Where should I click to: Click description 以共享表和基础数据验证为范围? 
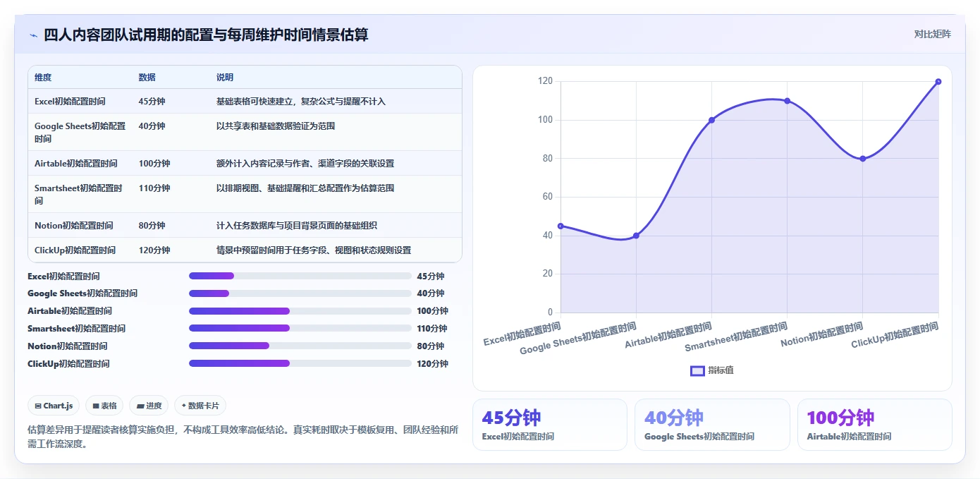coord(276,126)
